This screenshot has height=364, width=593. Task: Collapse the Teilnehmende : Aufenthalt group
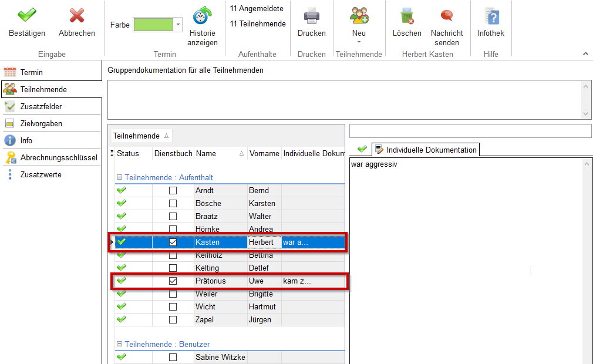point(119,177)
